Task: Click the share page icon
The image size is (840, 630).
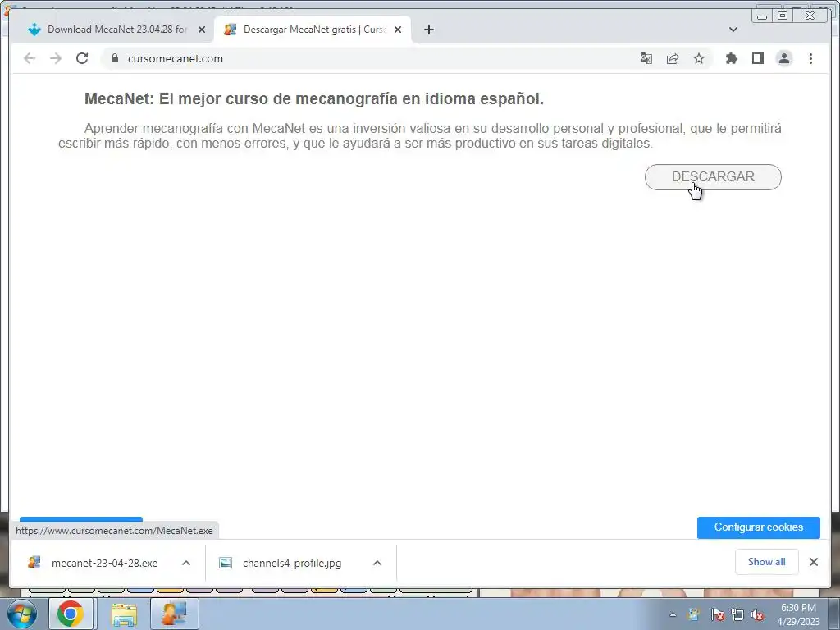Action: tap(673, 58)
